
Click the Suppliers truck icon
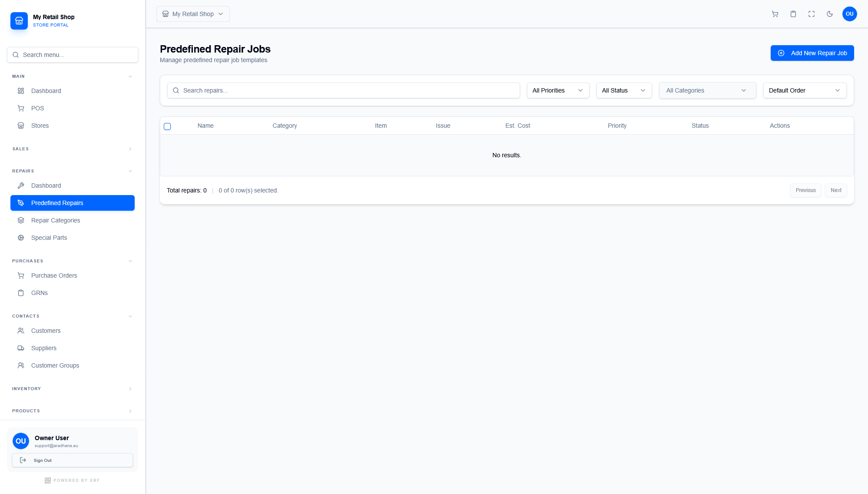coord(21,348)
